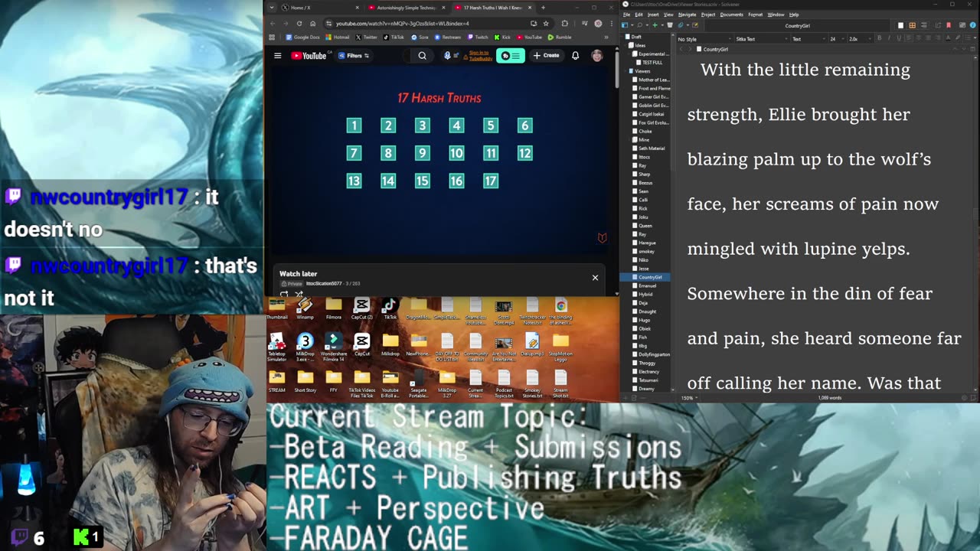Open Seagate Portable drive shortcut
The width and height of the screenshot is (980, 551).
point(418,385)
